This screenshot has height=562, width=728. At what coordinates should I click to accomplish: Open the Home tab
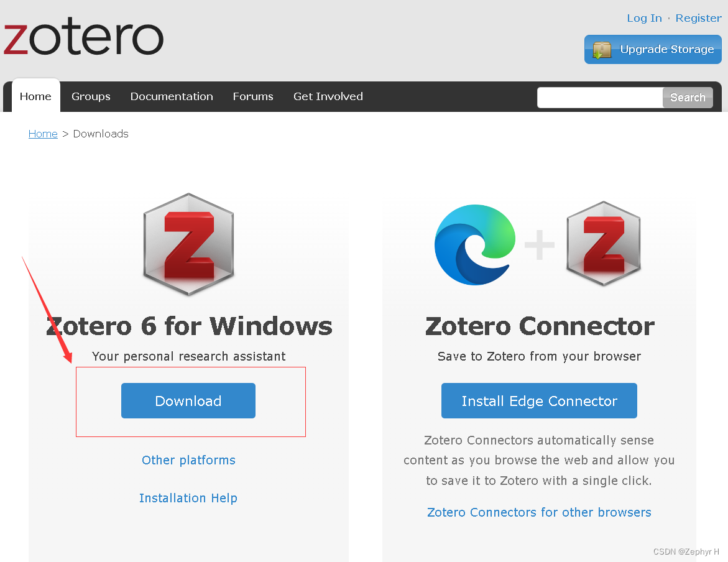[x=36, y=96]
